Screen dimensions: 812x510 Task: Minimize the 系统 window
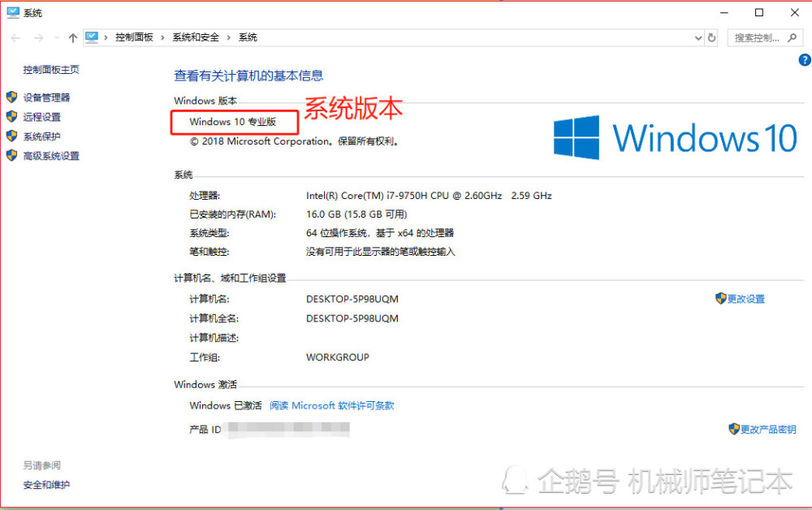click(x=724, y=12)
